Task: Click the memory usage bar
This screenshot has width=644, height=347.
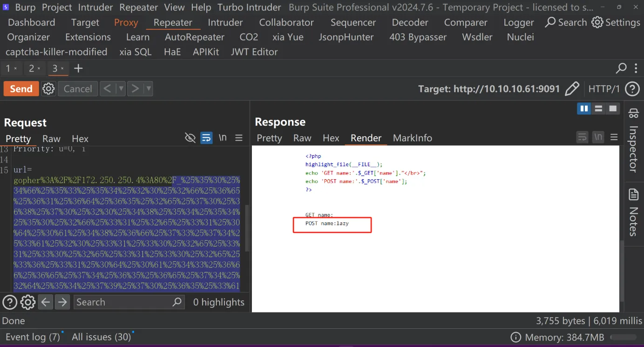Action: tap(623, 337)
